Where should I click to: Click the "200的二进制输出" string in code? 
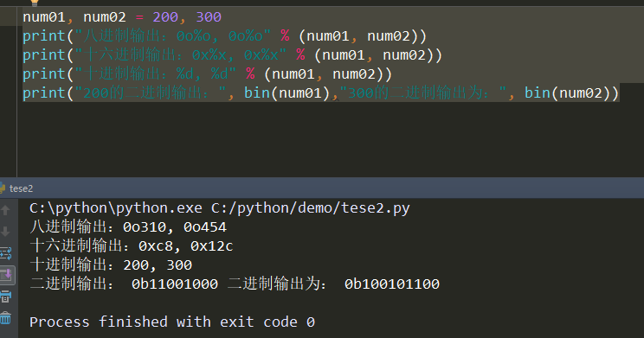[151, 93]
